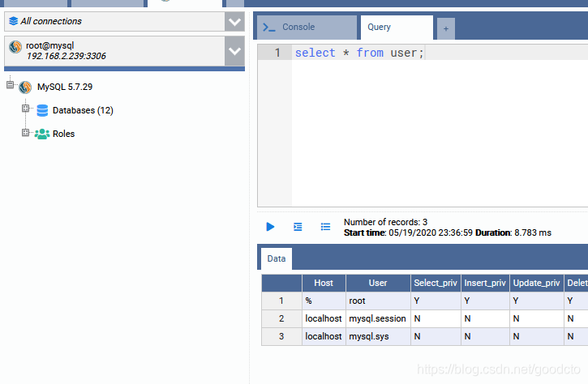Run the query with the play button
The image size is (588, 384).
pos(270,227)
